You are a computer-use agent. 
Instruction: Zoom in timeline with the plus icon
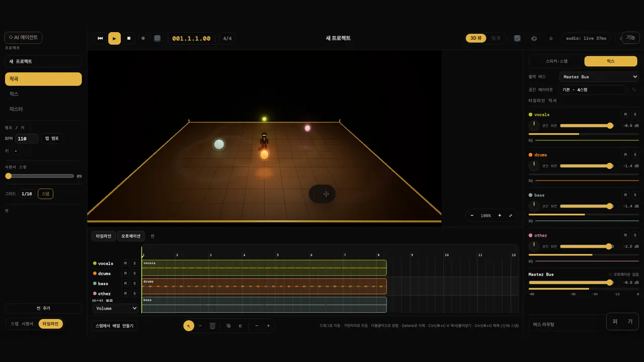point(268,326)
